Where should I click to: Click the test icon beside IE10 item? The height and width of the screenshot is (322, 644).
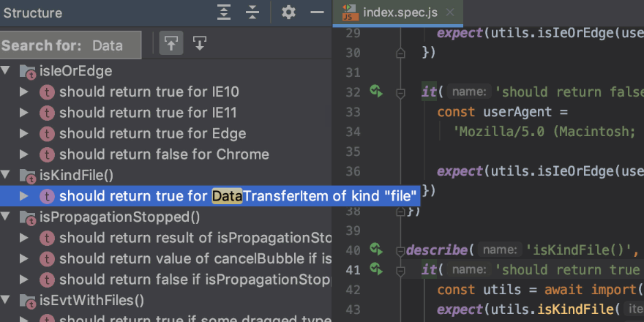(x=47, y=92)
